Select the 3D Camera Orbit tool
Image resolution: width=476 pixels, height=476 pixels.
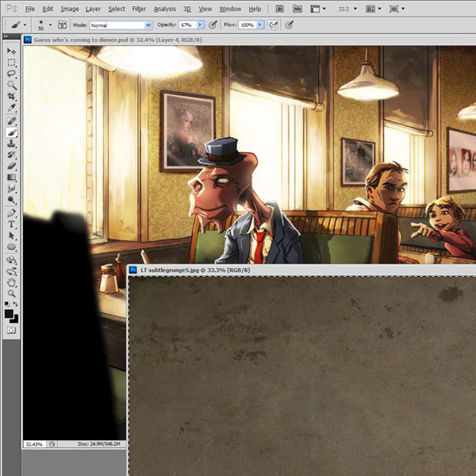pyautogui.click(x=12, y=271)
